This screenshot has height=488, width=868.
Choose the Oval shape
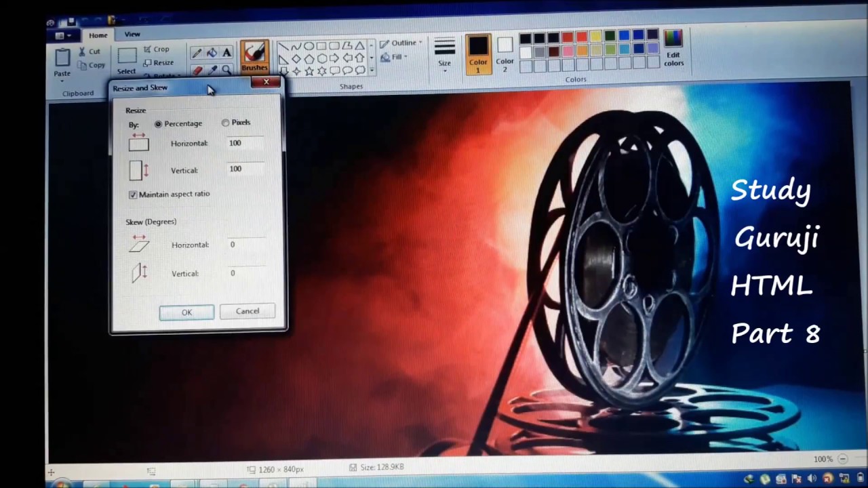pyautogui.click(x=309, y=47)
